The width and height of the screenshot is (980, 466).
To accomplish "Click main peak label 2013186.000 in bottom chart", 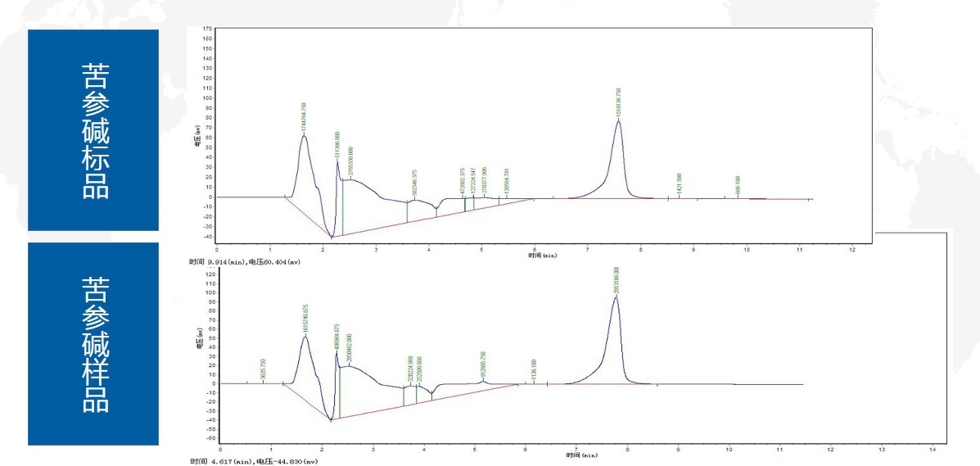I will pyautogui.click(x=616, y=281).
